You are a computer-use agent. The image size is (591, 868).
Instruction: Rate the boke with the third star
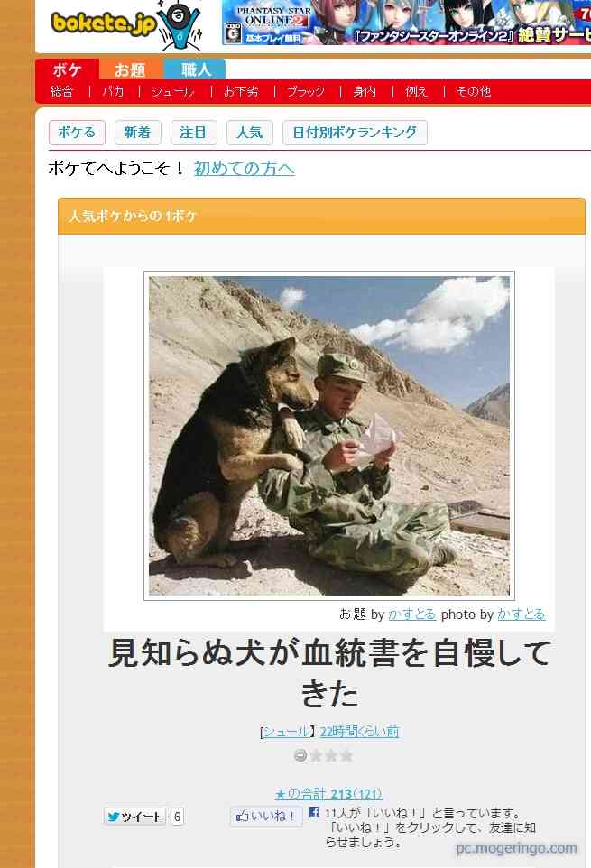[x=346, y=755]
